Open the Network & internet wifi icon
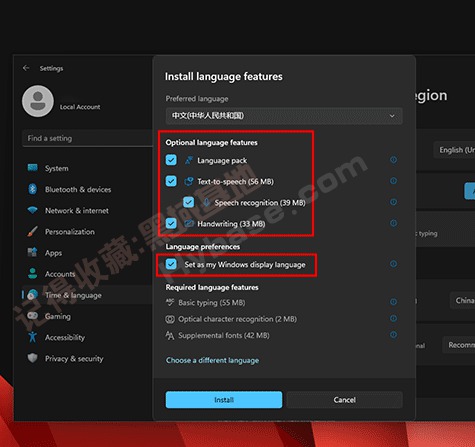475x447 pixels. (32, 210)
